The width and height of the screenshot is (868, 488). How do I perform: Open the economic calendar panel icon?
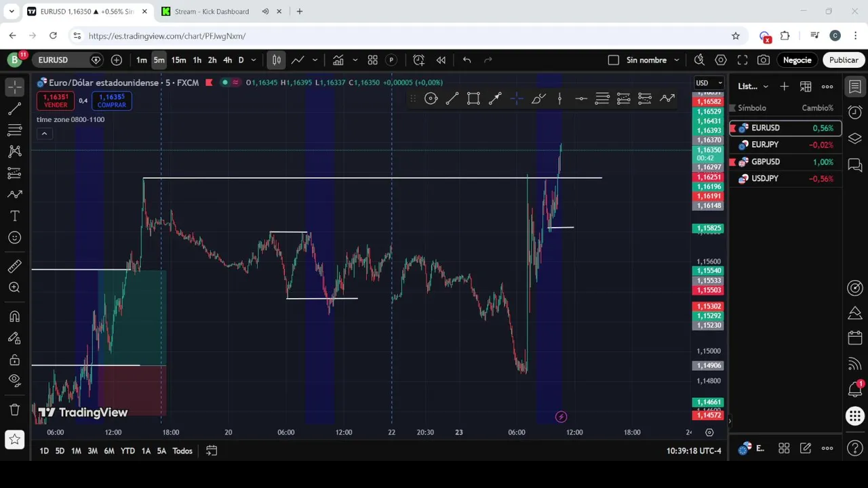point(855,338)
